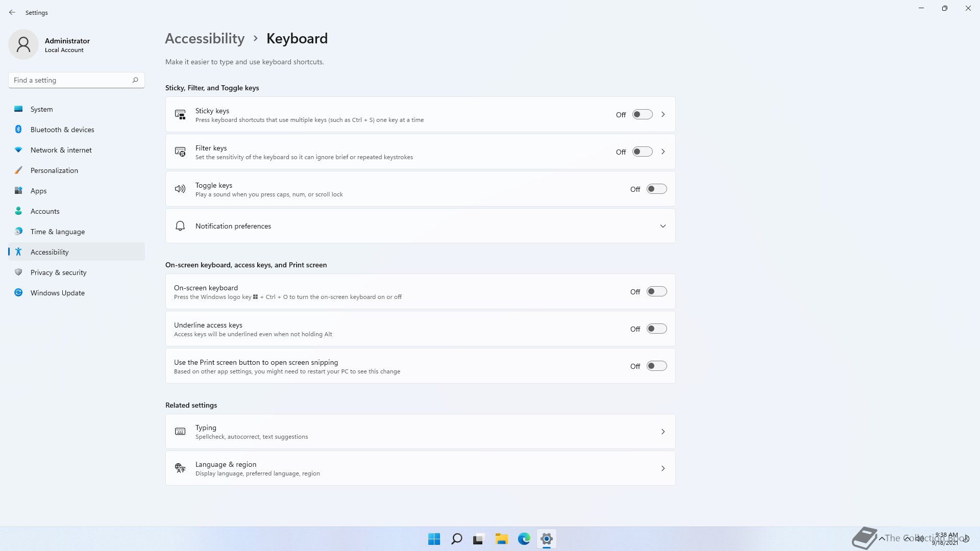980x551 pixels.
Task: Open the Typing related settings chevron
Action: click(x=663, y=432)
